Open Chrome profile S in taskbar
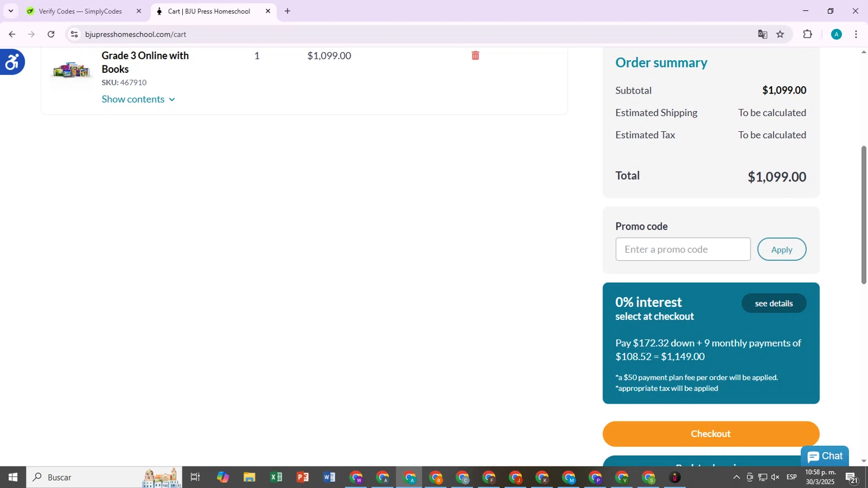Viewport: 868px width, 488px height. point(649,478)
